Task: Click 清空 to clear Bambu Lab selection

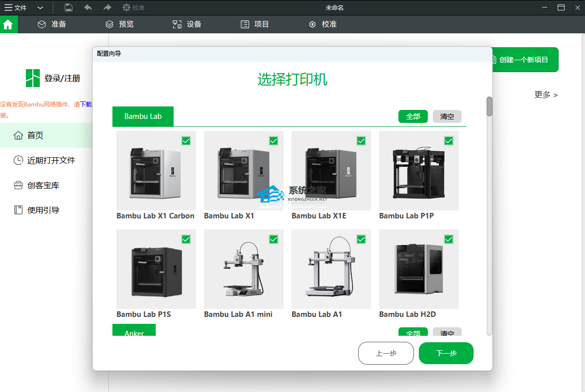Action: point(447,116)
